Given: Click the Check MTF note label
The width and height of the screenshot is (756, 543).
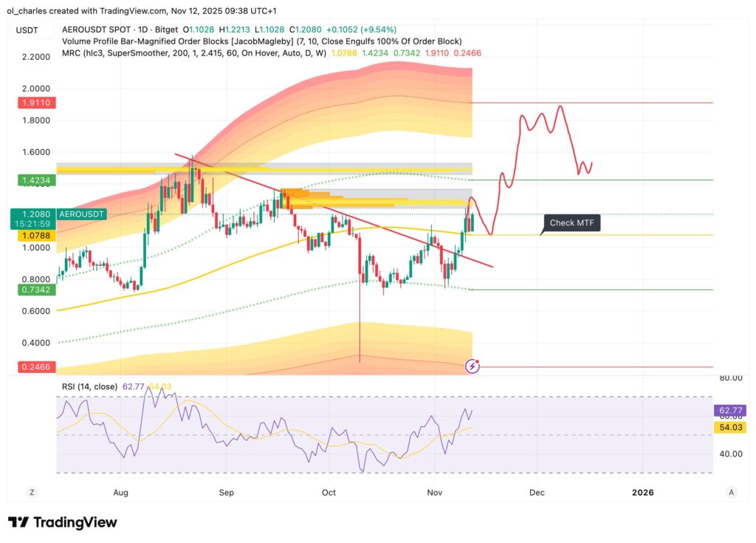Looking at the screenshot, I should click(571, 222).
